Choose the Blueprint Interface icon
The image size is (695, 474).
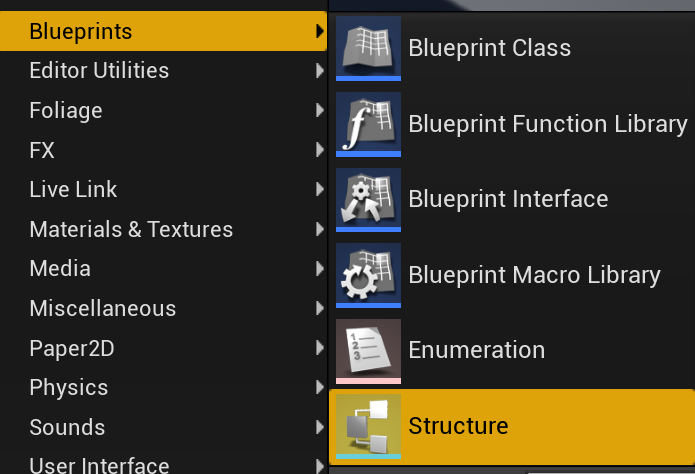click(x=368, y=200)
